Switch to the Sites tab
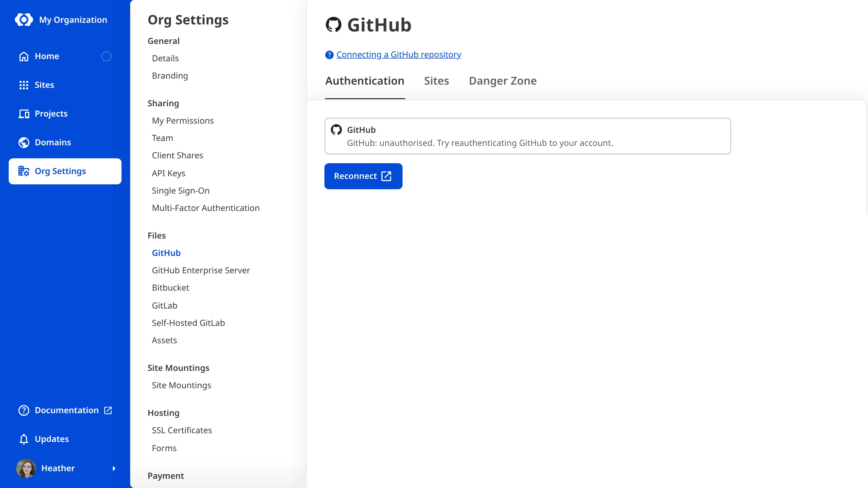 436,81
